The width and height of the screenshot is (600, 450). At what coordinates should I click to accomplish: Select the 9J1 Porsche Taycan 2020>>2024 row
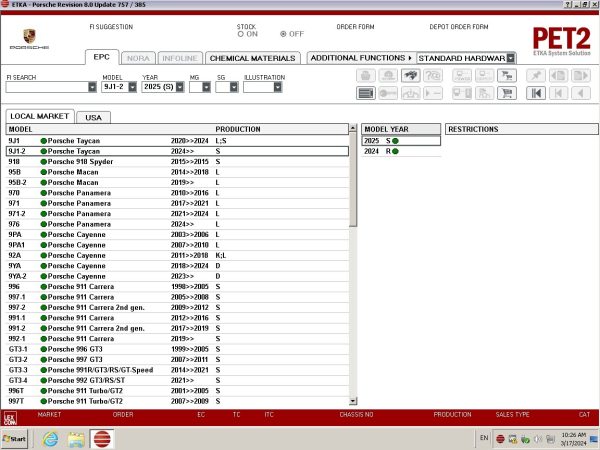pos(178,141)
